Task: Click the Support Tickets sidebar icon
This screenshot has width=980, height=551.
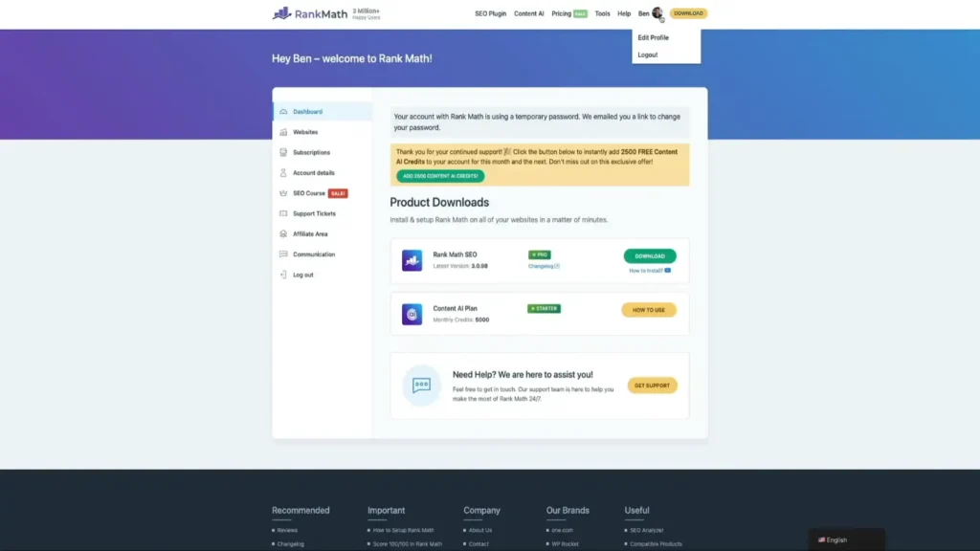Action: pyautogui.click(x=283, y=213)
